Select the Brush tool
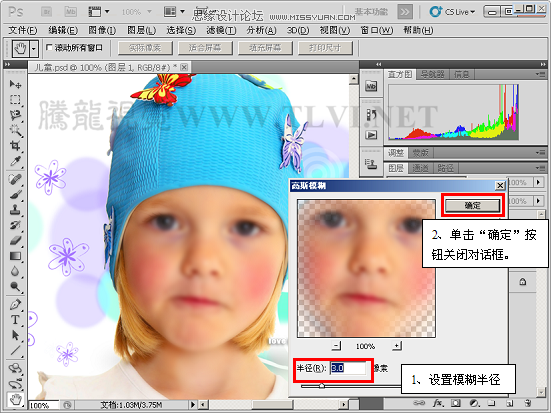The image size is (551, 413). click(x=15, y=194)
